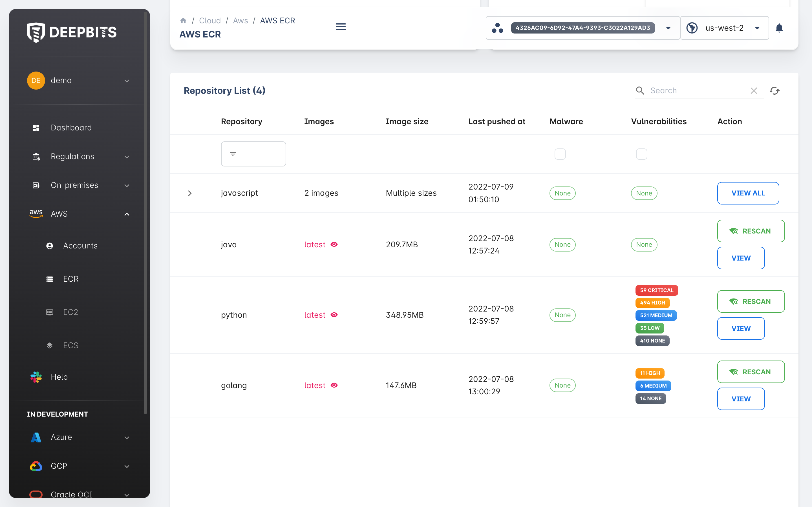
Task: Click the Slack Help icon
Action: coord(36,377)
